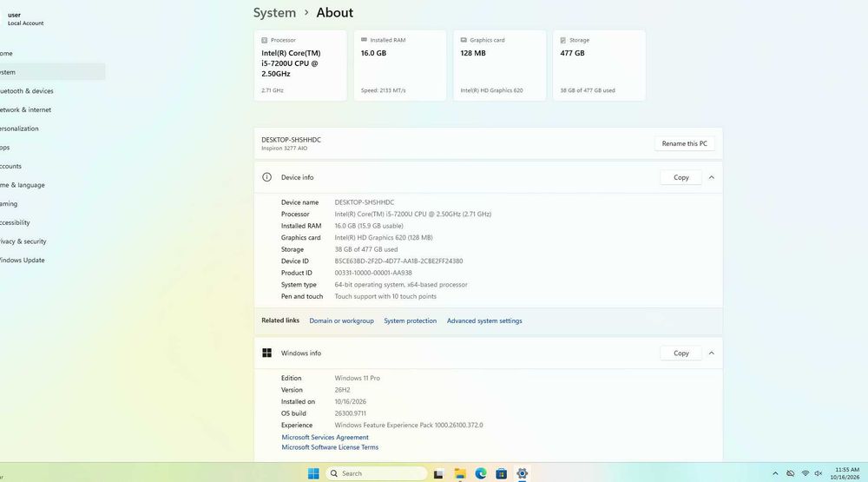Click the System type value 64-bit operating system

(x=401, y=284)
